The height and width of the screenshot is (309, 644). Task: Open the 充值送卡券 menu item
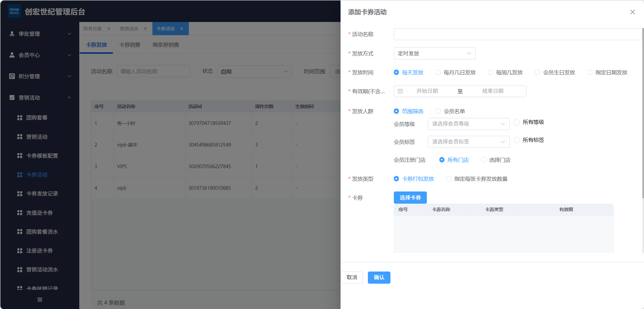pyautogui.click(x=39, y=213)
